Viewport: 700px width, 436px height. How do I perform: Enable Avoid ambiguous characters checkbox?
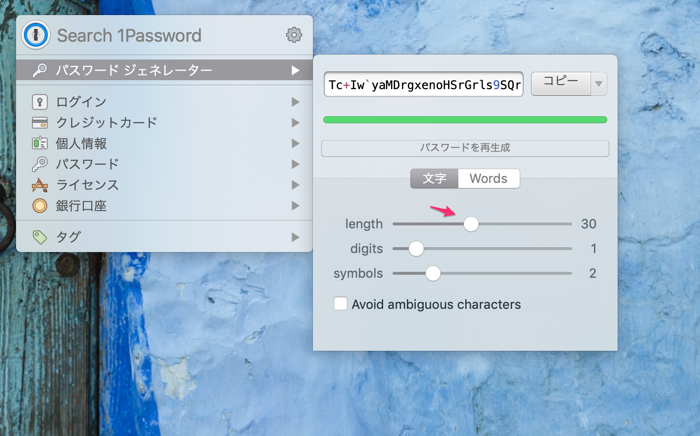click(341, 304)
